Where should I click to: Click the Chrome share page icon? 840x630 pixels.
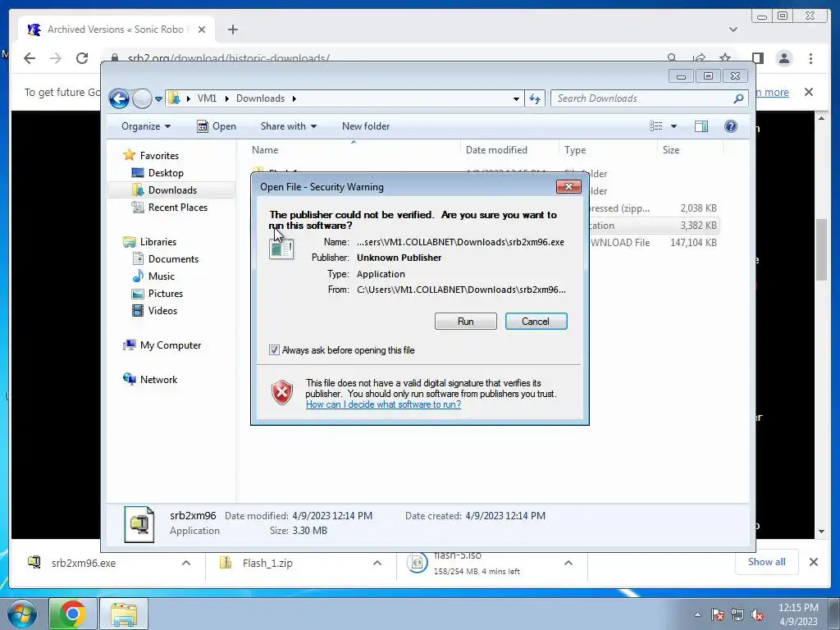click(x=699, y=58)
